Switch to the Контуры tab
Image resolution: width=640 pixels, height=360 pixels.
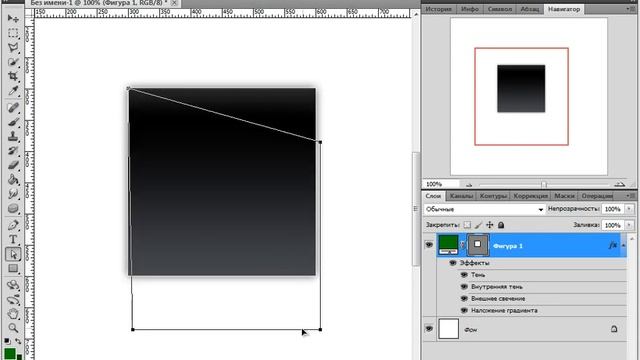[493, 196]
